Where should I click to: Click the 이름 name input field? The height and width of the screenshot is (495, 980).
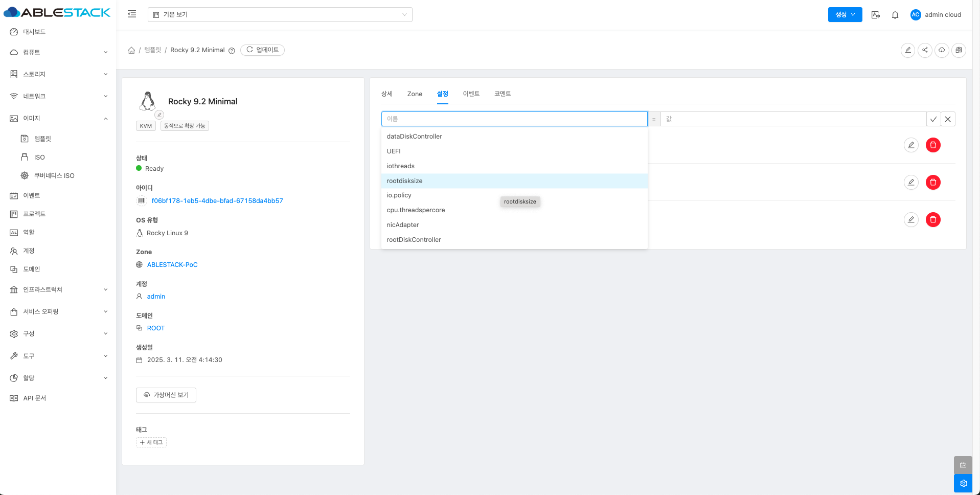pyautogui.click(x=514, y=119)
